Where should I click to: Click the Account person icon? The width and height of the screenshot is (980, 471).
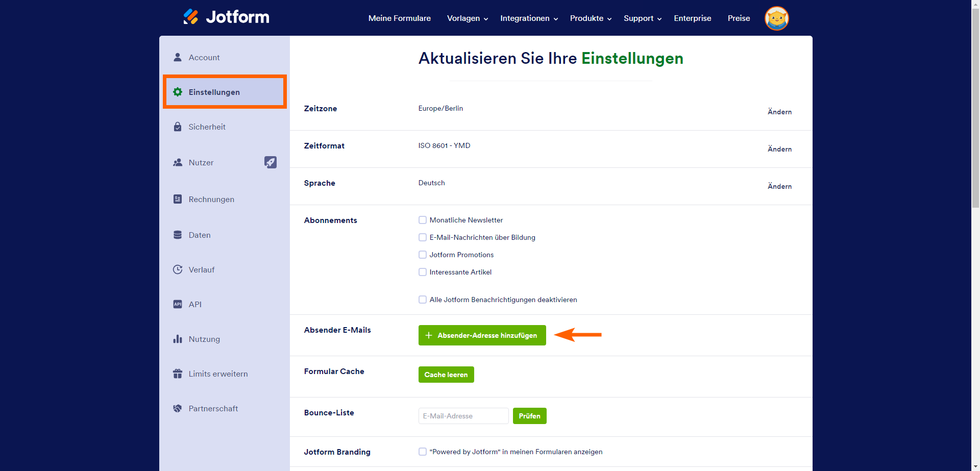[178, 57]
